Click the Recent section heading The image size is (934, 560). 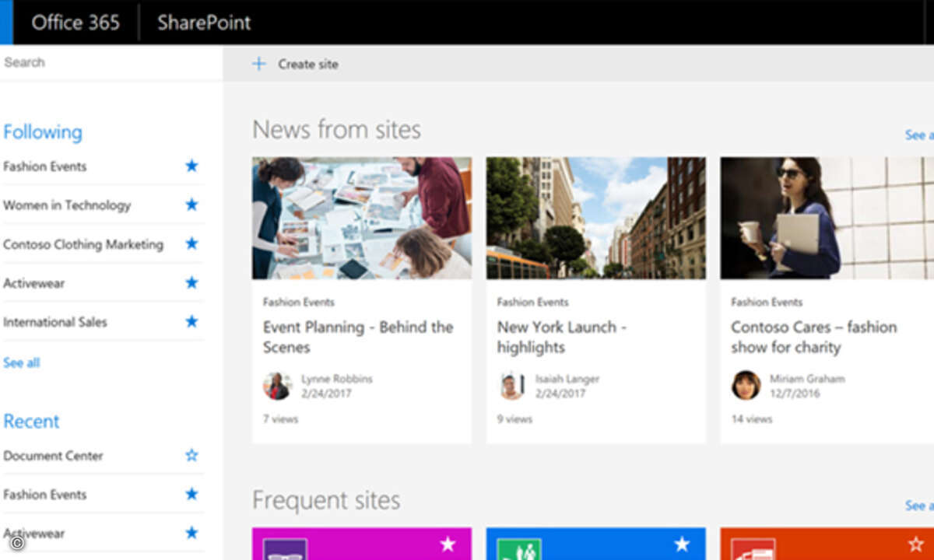[x=31, y=422]
